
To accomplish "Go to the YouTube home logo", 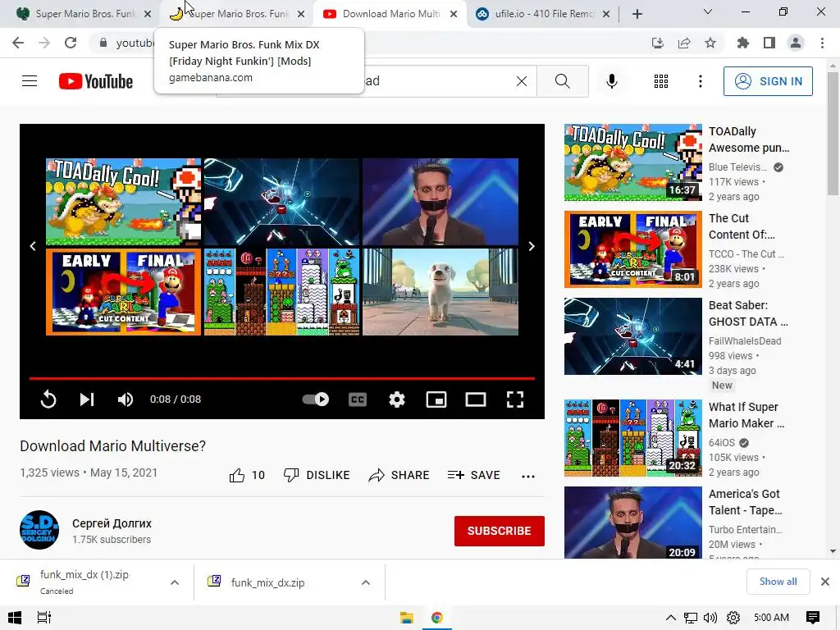I will coord(96,81).
